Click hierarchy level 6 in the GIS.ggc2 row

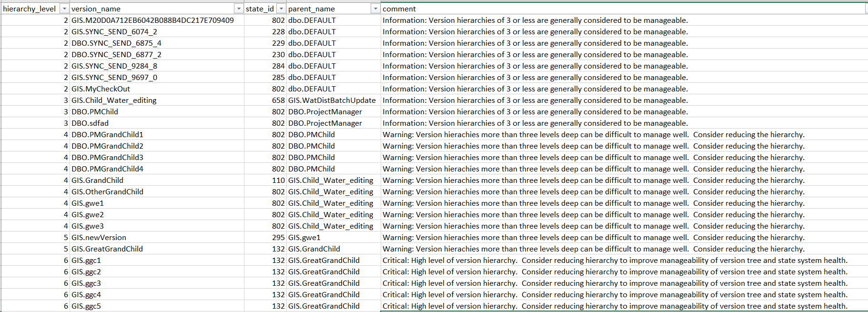tap(35, 272)
